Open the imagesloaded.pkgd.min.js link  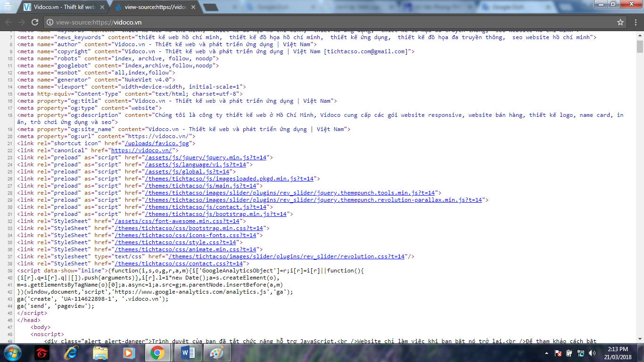pos(230,179)
